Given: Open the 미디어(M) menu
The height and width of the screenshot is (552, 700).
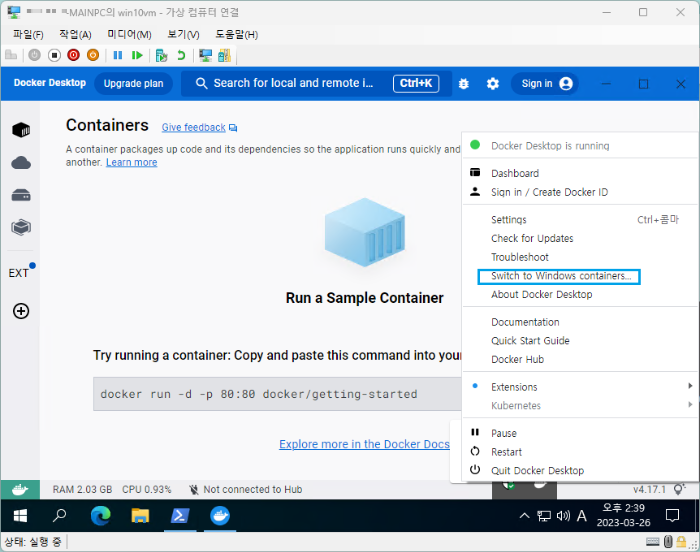Looking at the screenshot, I should click(129, 34).
